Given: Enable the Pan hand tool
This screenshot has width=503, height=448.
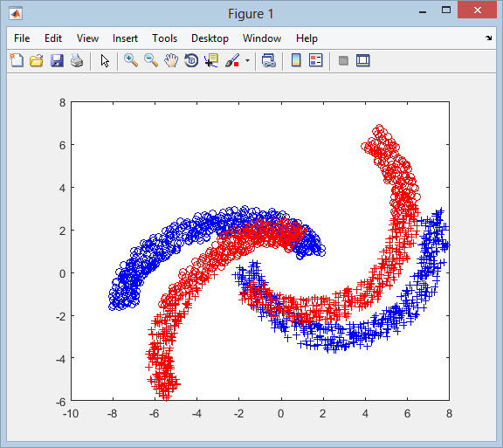Looking at the screenshot, I should [x=171, y=60].
